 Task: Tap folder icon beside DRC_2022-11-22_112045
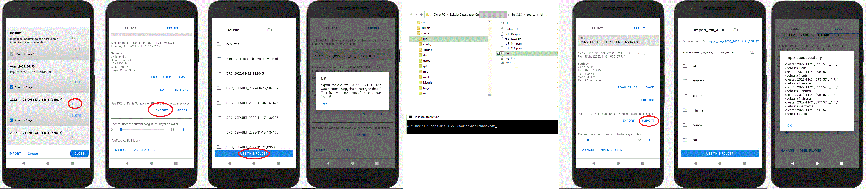point(219,74)
